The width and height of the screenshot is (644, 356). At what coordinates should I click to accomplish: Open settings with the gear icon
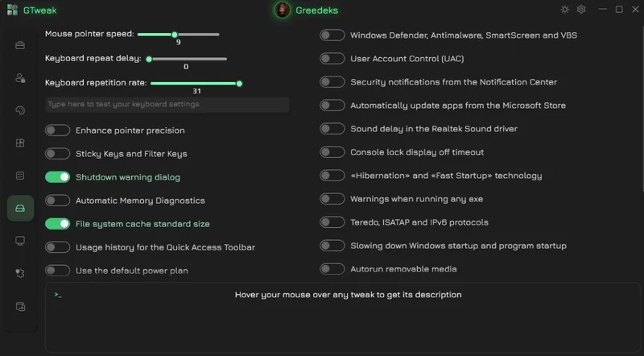pyautogui.click(x=581, y=10)
